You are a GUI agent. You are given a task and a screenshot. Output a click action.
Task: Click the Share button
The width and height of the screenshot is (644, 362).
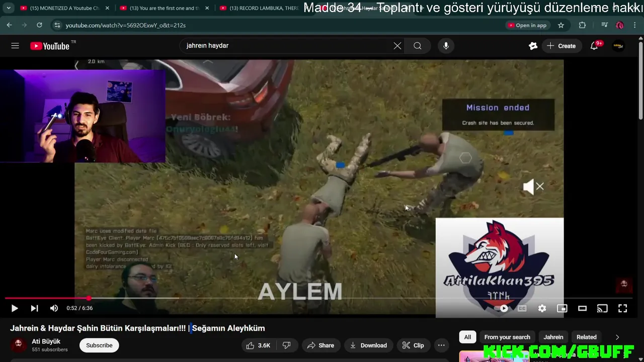[320, 345]
